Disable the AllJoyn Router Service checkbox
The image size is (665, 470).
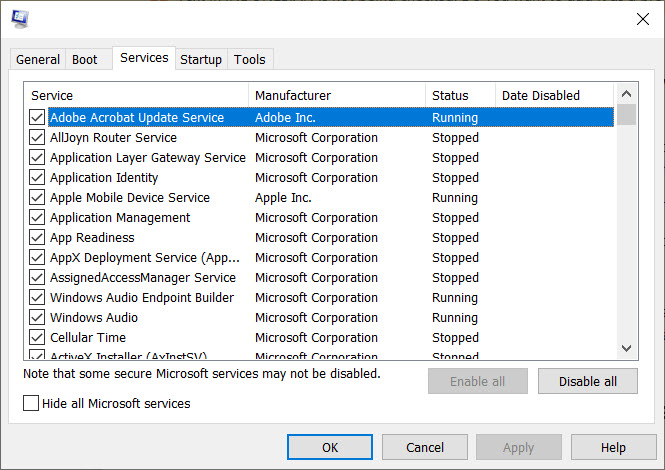click(x=37, y=138)
